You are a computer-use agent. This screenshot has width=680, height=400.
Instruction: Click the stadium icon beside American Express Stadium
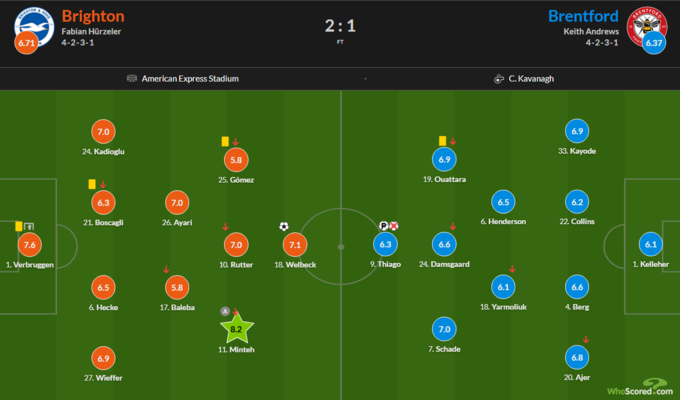[x=132, y=78]
